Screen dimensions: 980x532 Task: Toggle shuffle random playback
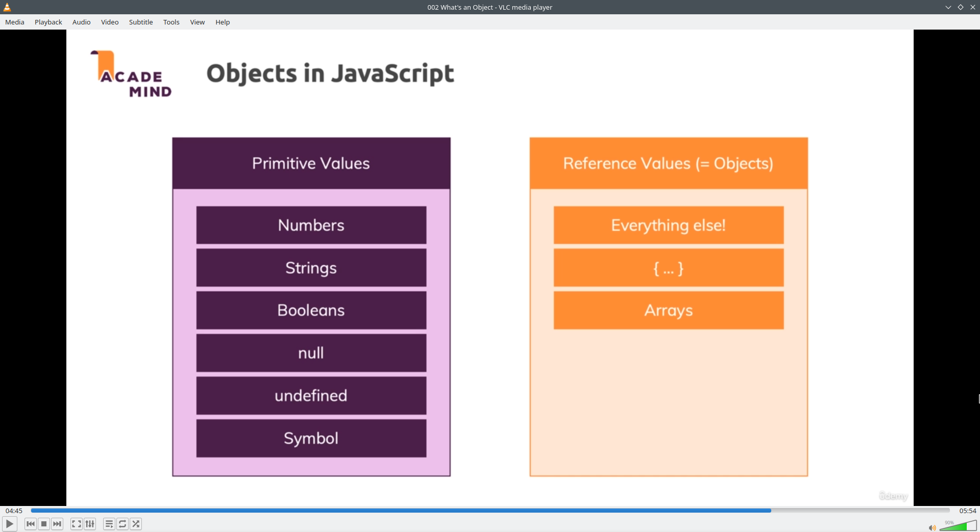tap(136, 524)
